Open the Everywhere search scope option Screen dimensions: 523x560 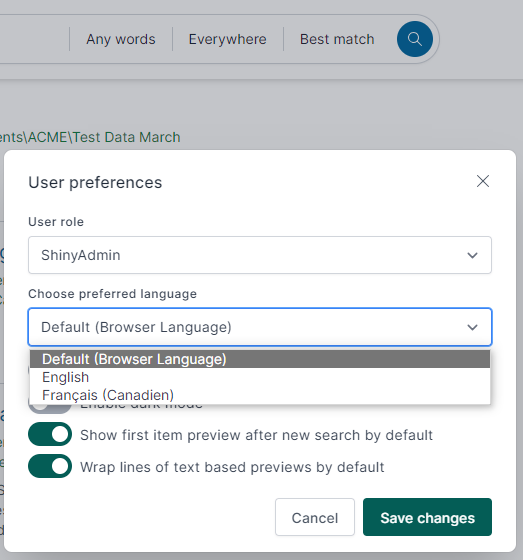(227, 39)
